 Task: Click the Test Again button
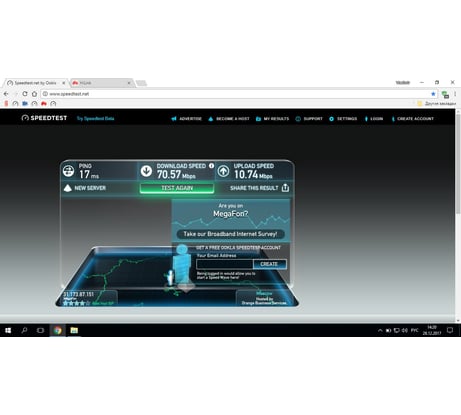(x=177, y=188)
